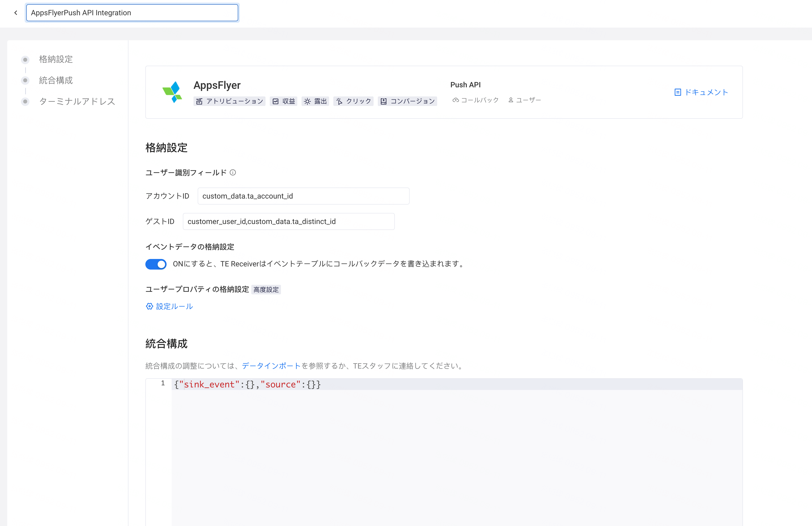Focus the ゲストID input field
Viewport: 812px width, 526px height.
pyautogui.click(x=289, y=221)
